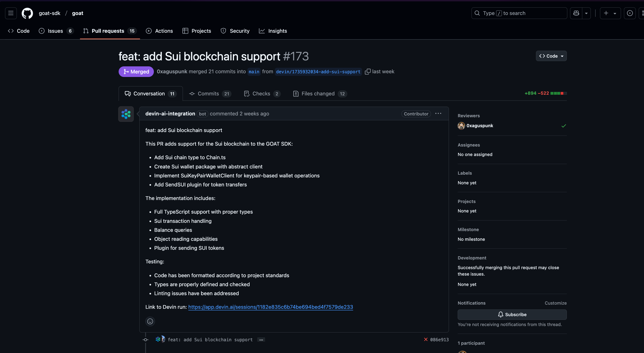Viewport: 644px width, 353px height.
Task: Open the Copilot chat icon
Action: (576, 13)
